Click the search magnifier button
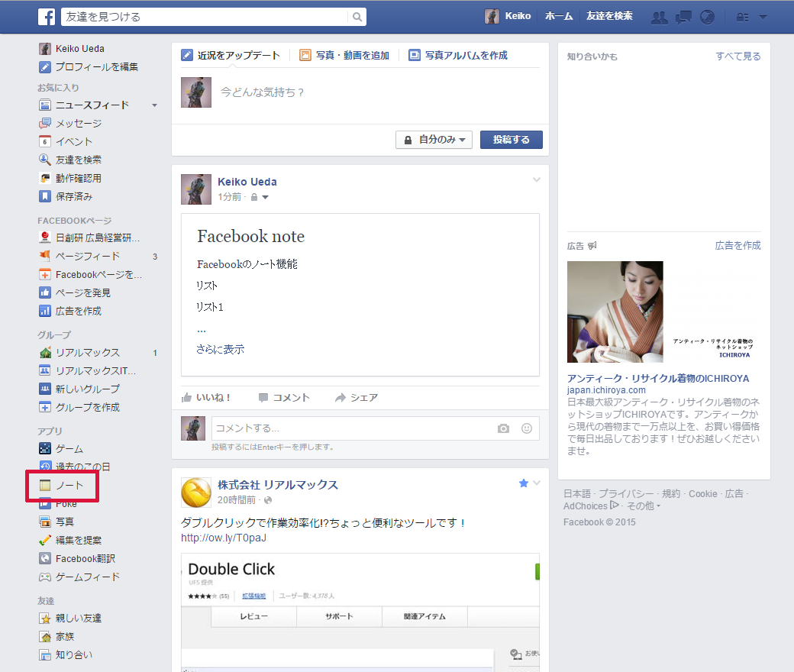 [357, 17]
